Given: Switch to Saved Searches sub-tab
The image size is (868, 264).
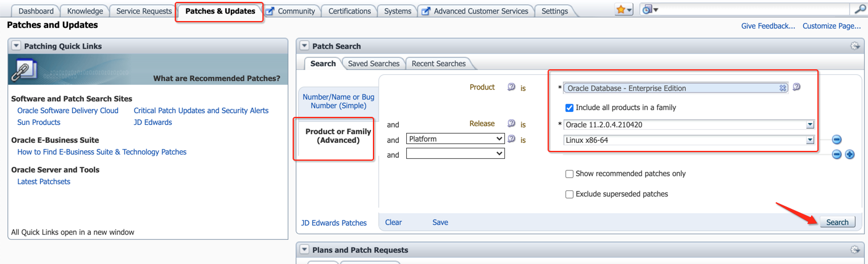Looking at the screenshot, I should click(373, 64).
